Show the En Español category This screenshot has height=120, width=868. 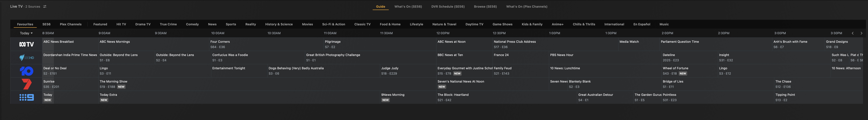(x=642, y=24)
